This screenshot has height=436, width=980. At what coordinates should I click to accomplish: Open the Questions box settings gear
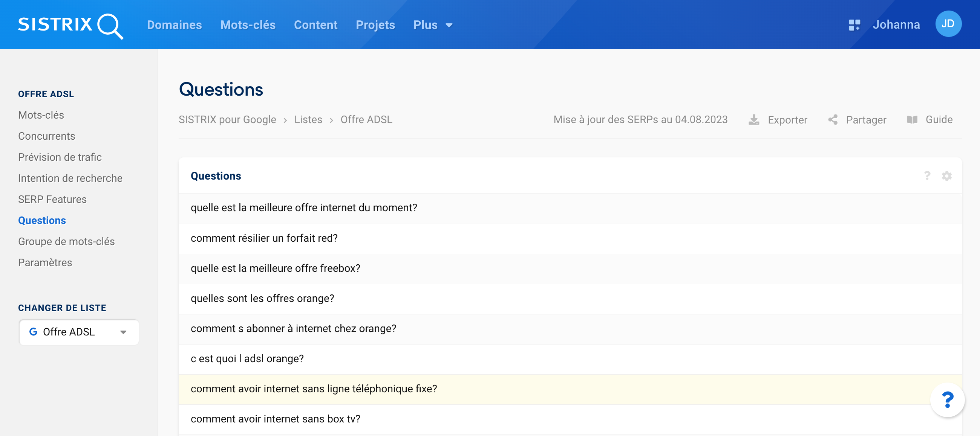pos(946,176)
